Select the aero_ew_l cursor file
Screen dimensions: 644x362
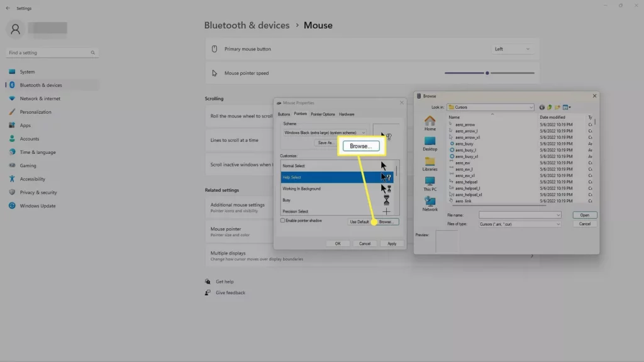[x=464, y=169]
